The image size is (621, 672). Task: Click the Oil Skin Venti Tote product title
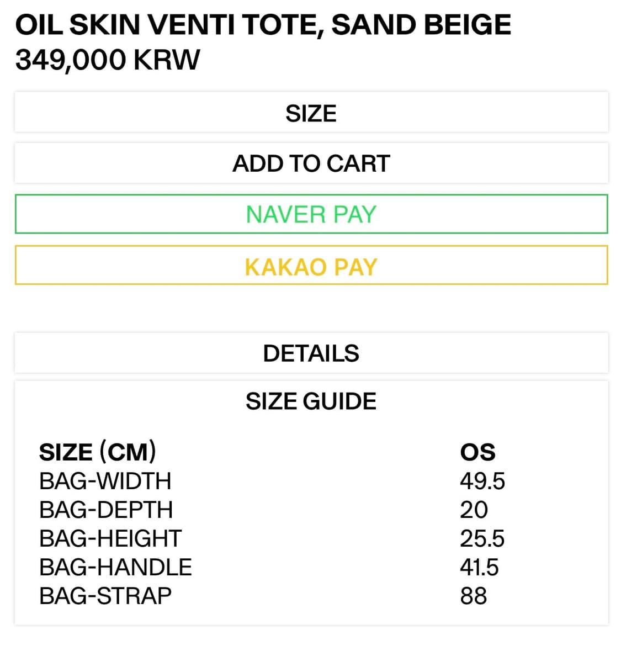263,25
